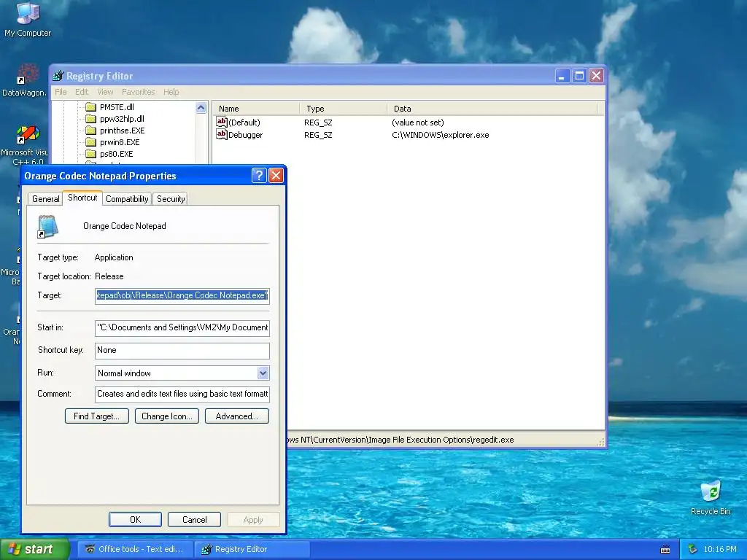747x560 pixels.
Task: Click the Registry Editor title bar icon
Action: pyautogui.click(x=58, y=76)
